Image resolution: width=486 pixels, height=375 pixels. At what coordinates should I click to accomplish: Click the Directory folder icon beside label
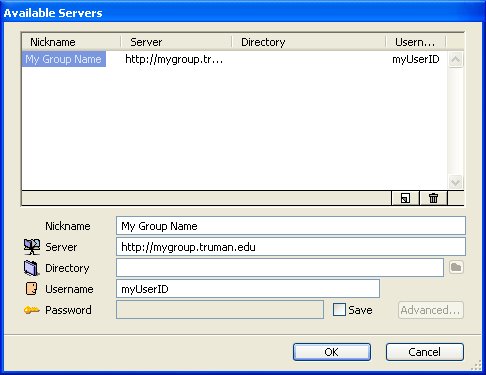(32, 268)
